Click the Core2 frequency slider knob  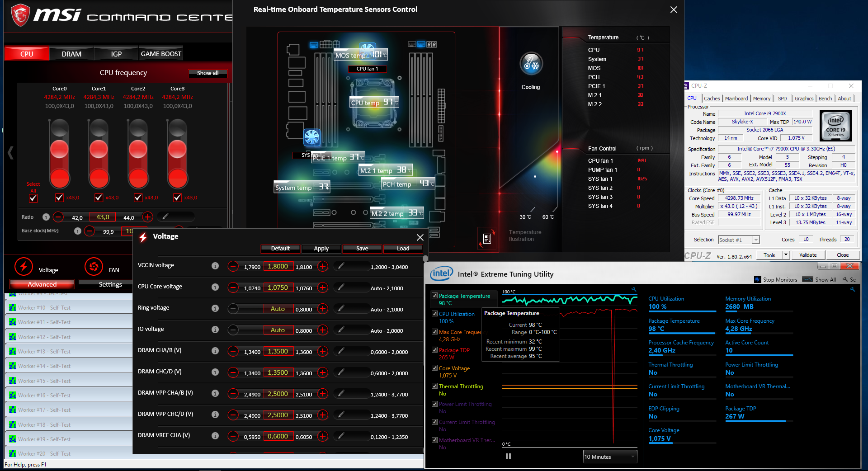[138, 149]
